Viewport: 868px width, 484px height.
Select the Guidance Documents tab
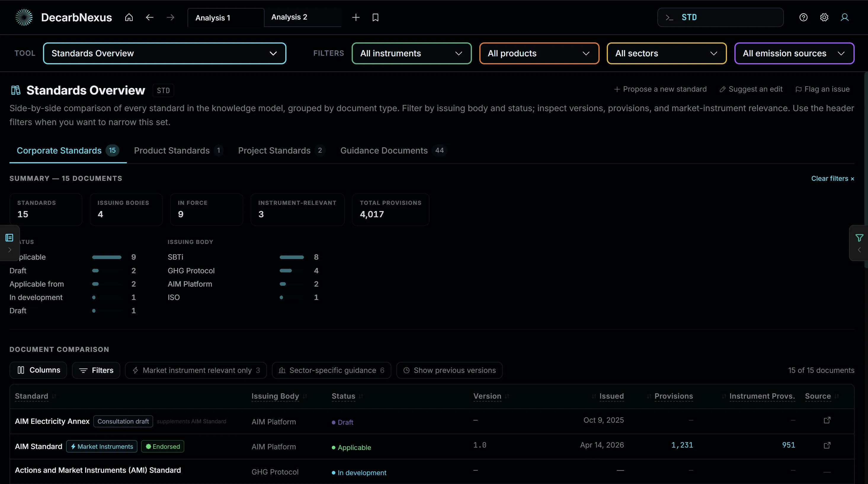pos(394,151)
